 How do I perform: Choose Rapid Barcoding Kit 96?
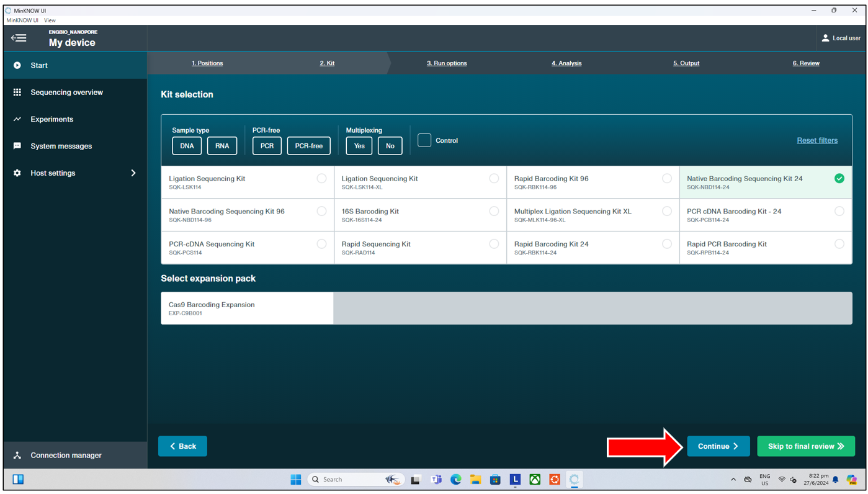[593, 182]
